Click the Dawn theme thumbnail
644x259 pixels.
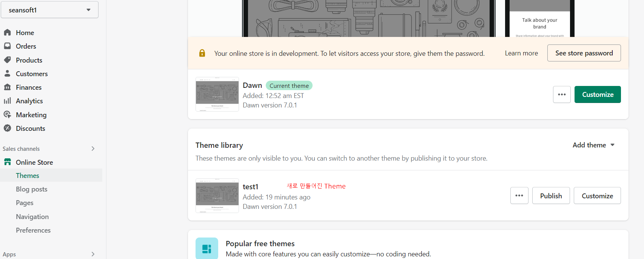pos(217,94)
